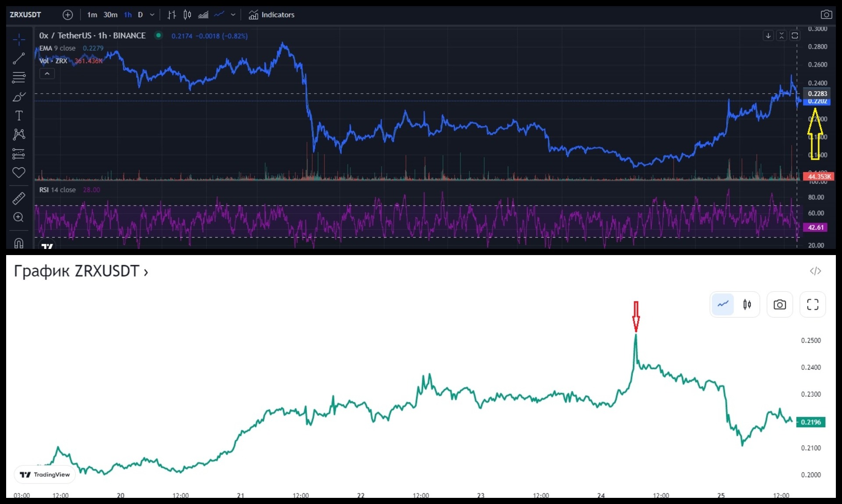Select the patterns drawing tool
The image size is (842, 504).
coord(19,134)
